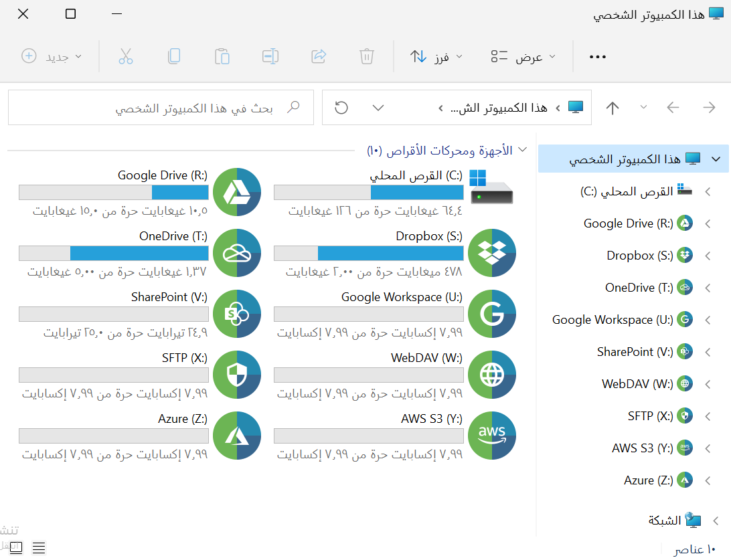Select the OneDrive (T:) large drive icon
Viewport: 731px width, 560px height.
(237, 253)
